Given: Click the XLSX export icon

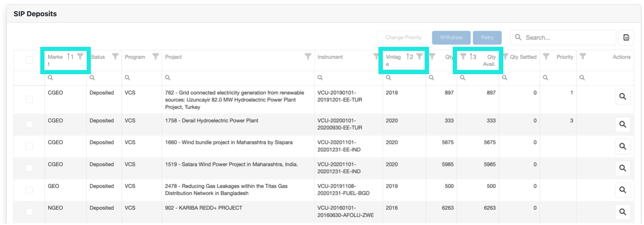Looking at the screenshot, I should (626, 37).
